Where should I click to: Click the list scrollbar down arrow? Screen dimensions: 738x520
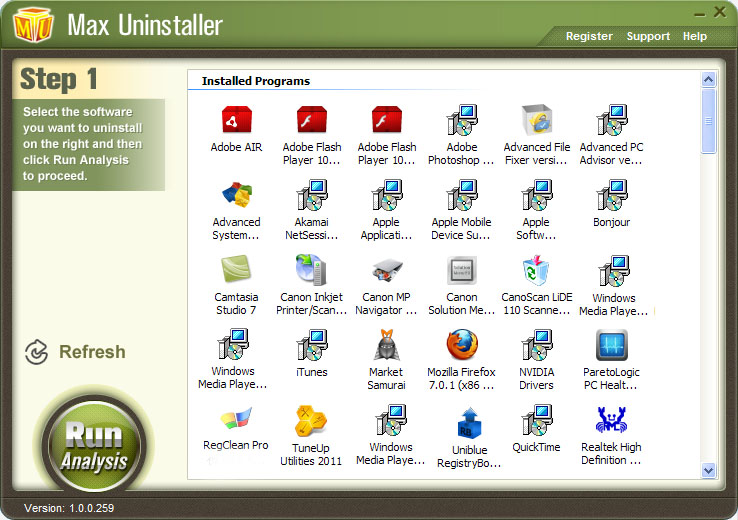click(708, 470)
